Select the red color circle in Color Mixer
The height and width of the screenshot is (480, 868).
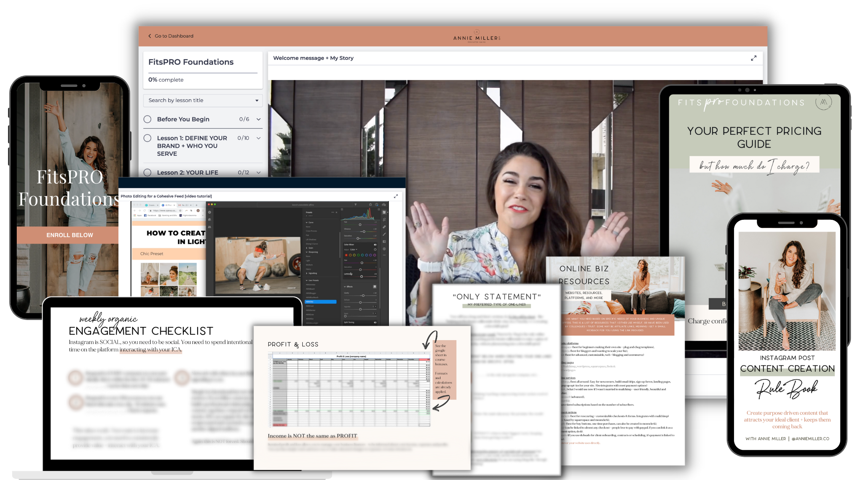point(346,255)
